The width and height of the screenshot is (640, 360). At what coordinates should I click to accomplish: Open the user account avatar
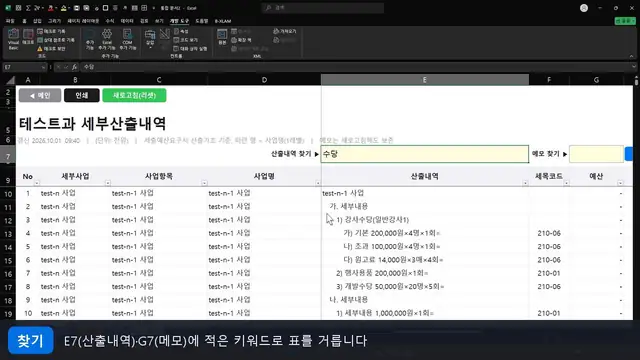[x=584, y=8]
